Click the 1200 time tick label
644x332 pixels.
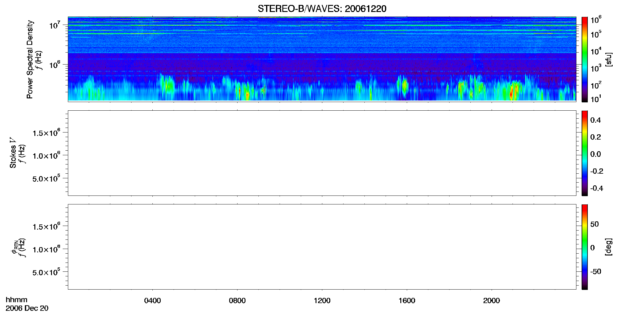click(322, 301)
